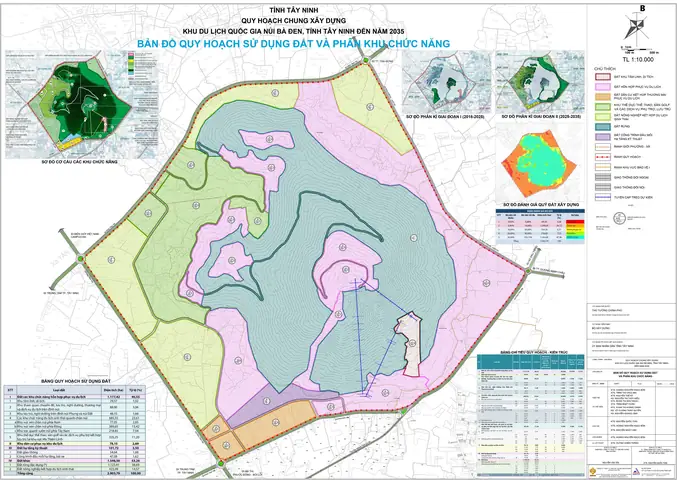Select the orange residential land legend swatch

coord(602,96)
